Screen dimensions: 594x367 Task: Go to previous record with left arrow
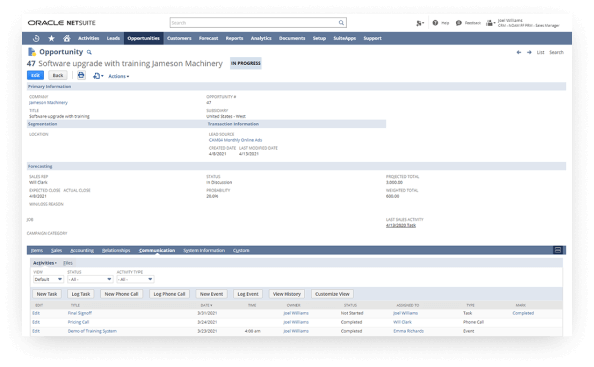(x=519, y=52)
